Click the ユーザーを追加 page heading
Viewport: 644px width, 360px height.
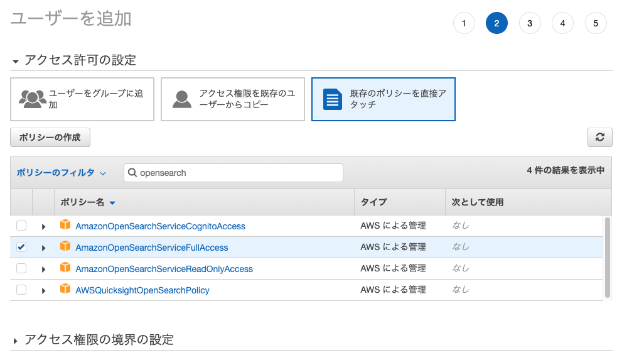[71, 19]
